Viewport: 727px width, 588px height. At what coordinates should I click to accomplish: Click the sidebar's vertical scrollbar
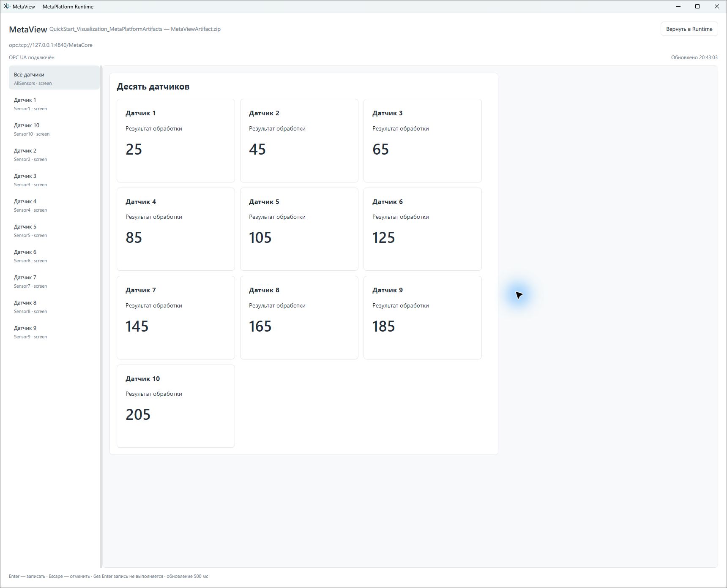tap(101, 316)
